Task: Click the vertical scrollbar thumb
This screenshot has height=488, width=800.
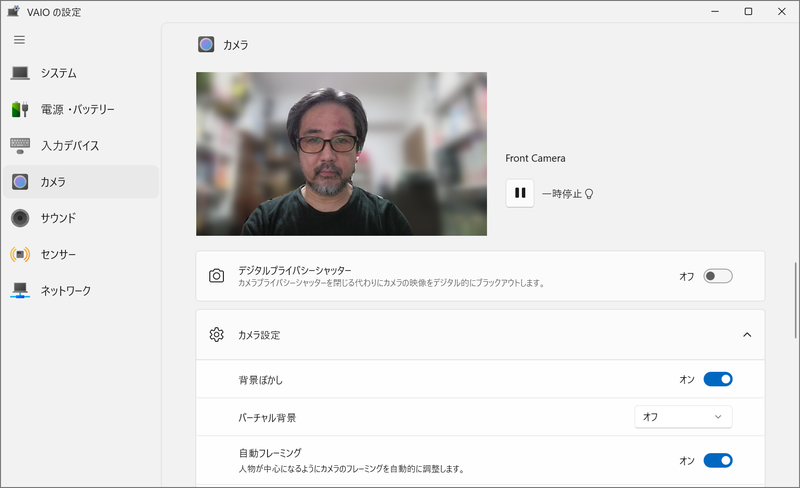Action: pos(795,300)
